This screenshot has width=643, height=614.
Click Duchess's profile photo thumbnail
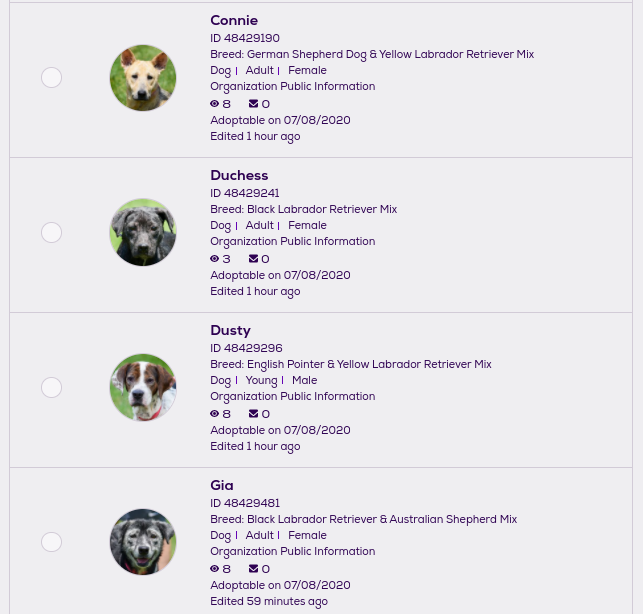(143, 233)
